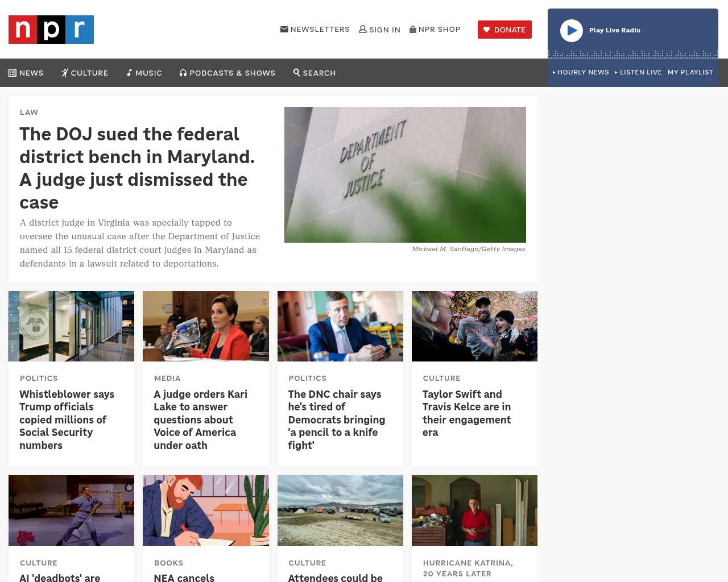
Task: Click the Politics label above Whistleblower story
Action: click(x=39, y=378)
